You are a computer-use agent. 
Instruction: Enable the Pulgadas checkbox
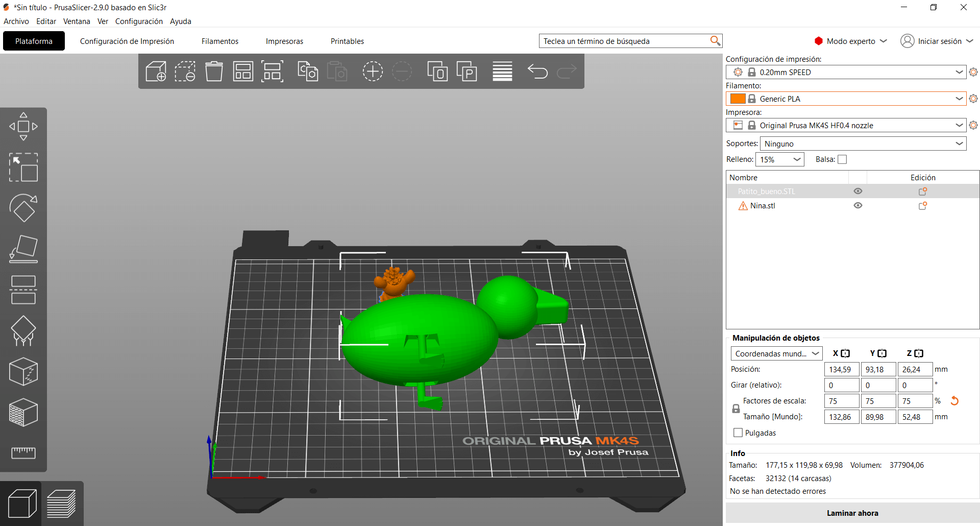[x=738, y=433]
